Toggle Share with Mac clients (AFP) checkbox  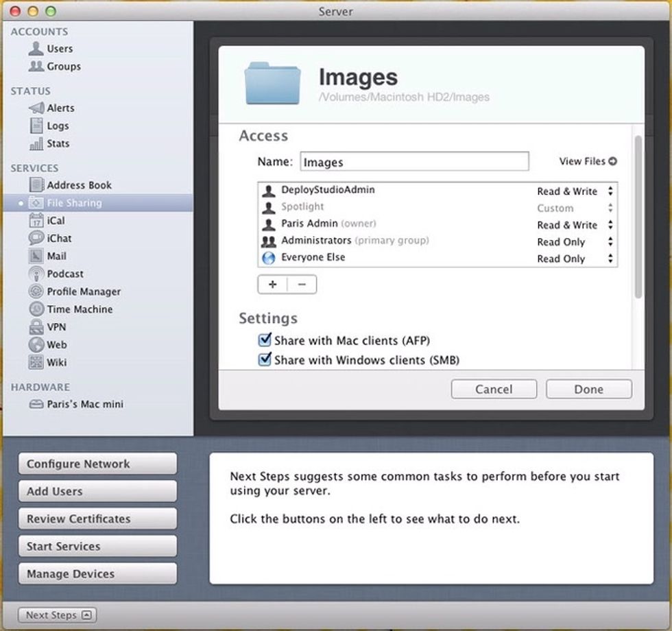pos(265,340)
